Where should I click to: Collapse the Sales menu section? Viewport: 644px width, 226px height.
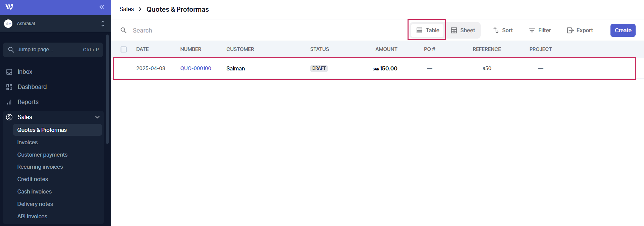[97, 117]
